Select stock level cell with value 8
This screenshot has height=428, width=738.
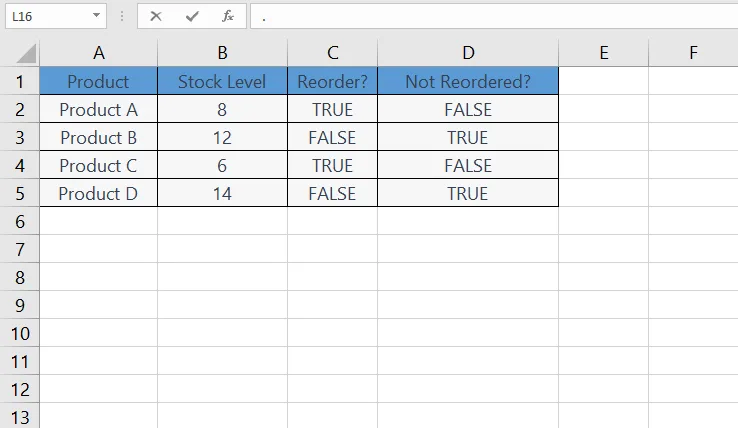(222, 109)
